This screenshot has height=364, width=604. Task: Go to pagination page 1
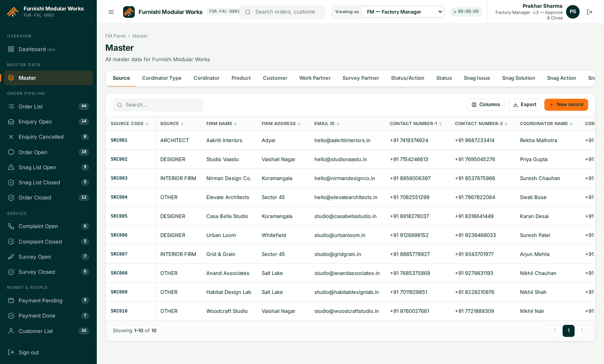point(568,331)
